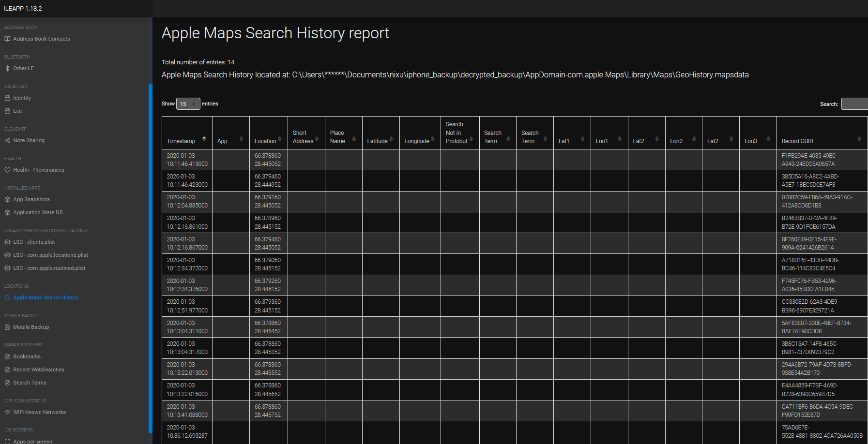Click the search icon beside Apple Maps Search History
Screen dimensions: 868x444
[x=7, y=297]
